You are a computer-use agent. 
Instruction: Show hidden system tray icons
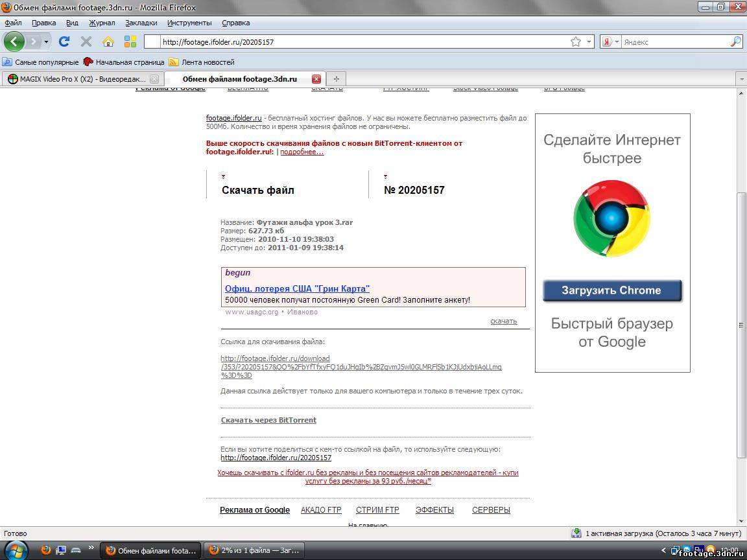[x=663, y=550]
